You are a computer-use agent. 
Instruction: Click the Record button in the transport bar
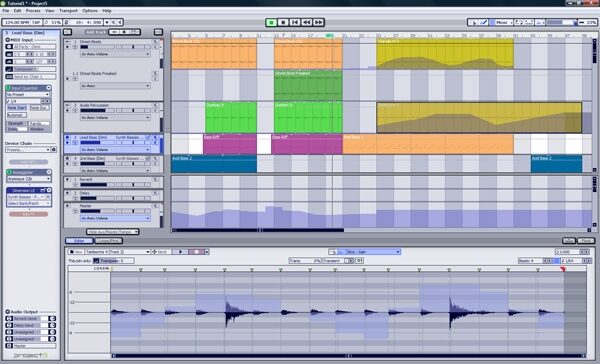tap(283, 23)
